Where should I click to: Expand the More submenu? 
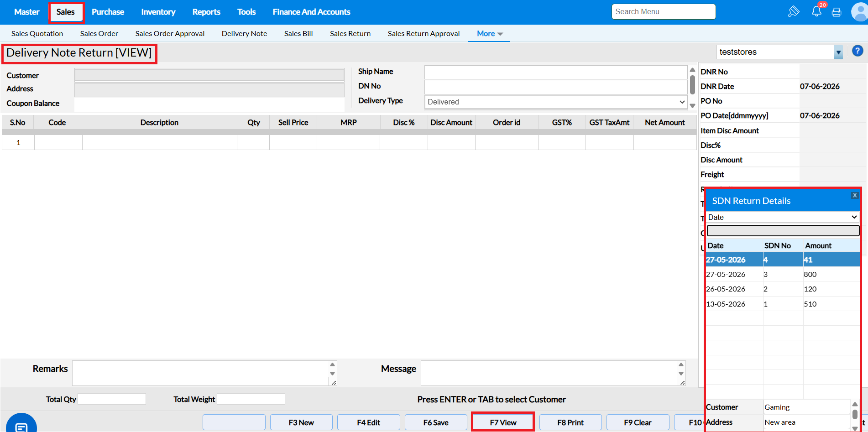click(x=489, y=33)
